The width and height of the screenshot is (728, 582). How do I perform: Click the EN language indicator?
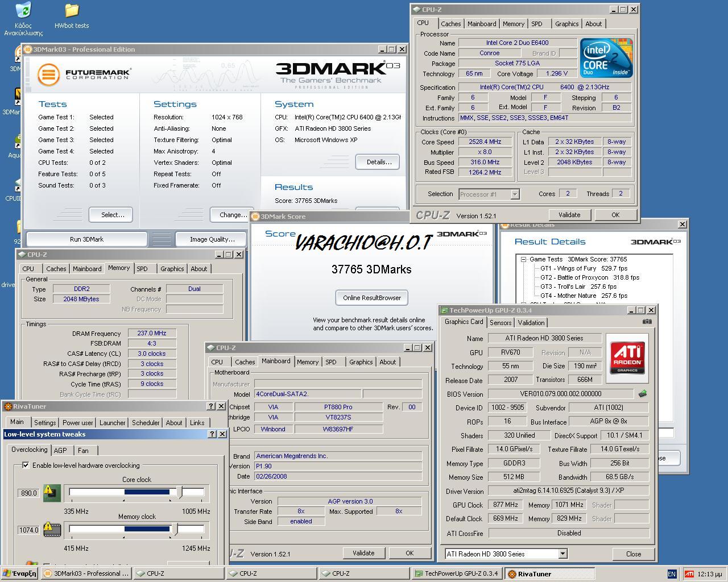[x=672, y=574]
